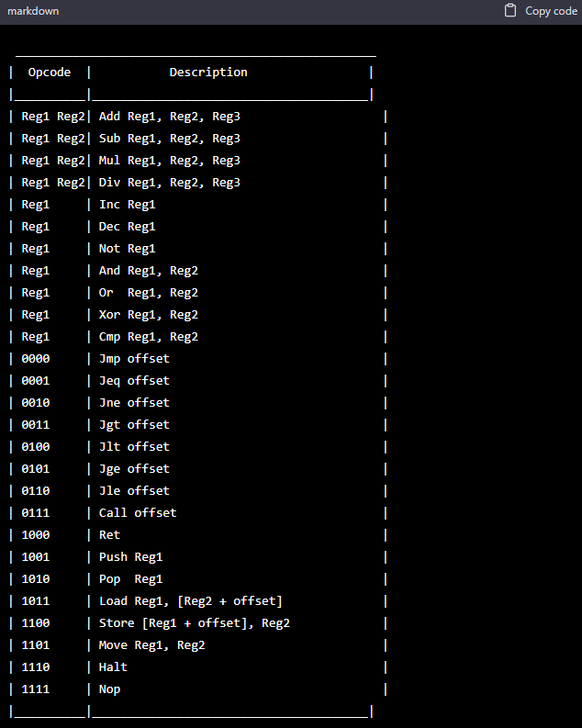Click the "Push Reg1" description text

click(x=131, y=557)
